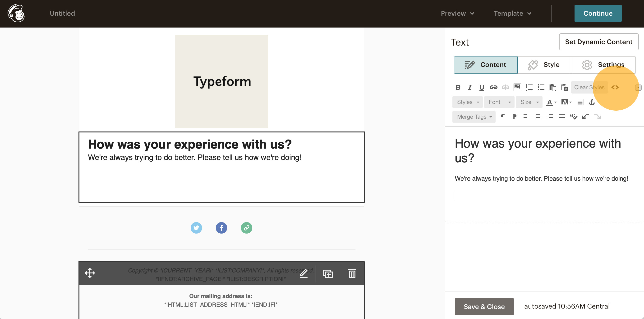Insert an image via the picture icon
644x319 pixels.
click(517, 87)
